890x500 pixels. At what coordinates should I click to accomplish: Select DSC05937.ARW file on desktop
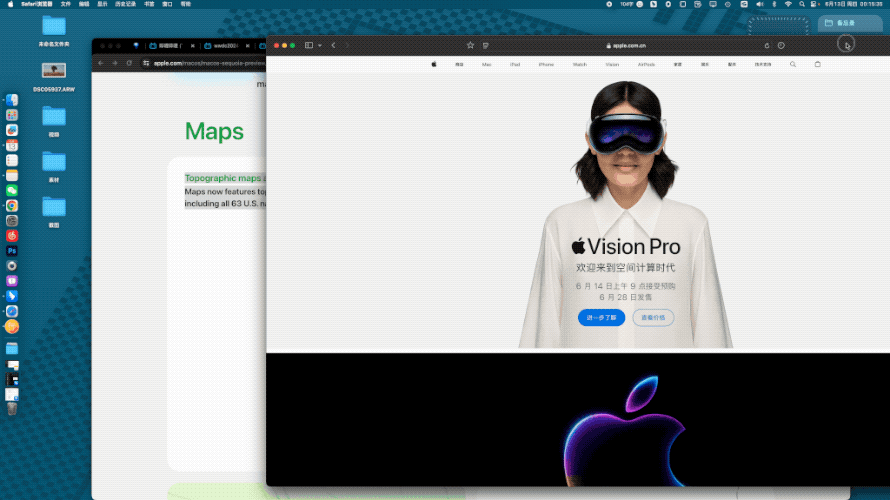pos(54,77)
